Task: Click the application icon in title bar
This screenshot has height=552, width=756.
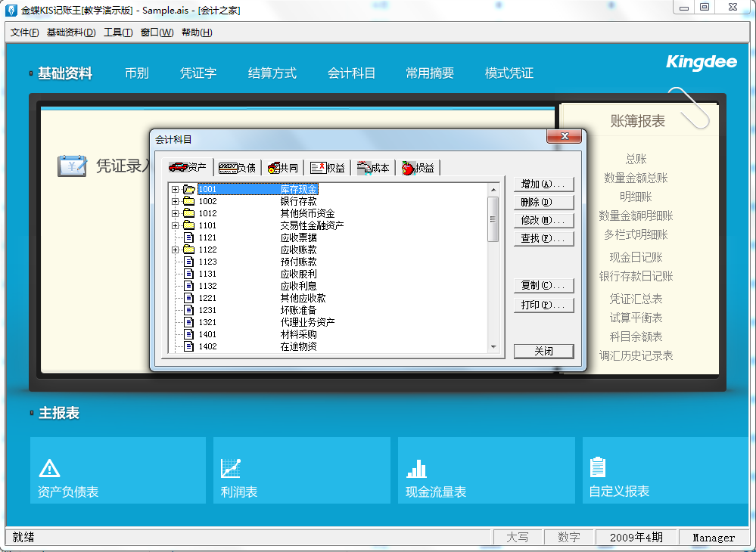Action: [x=11, y=10]
